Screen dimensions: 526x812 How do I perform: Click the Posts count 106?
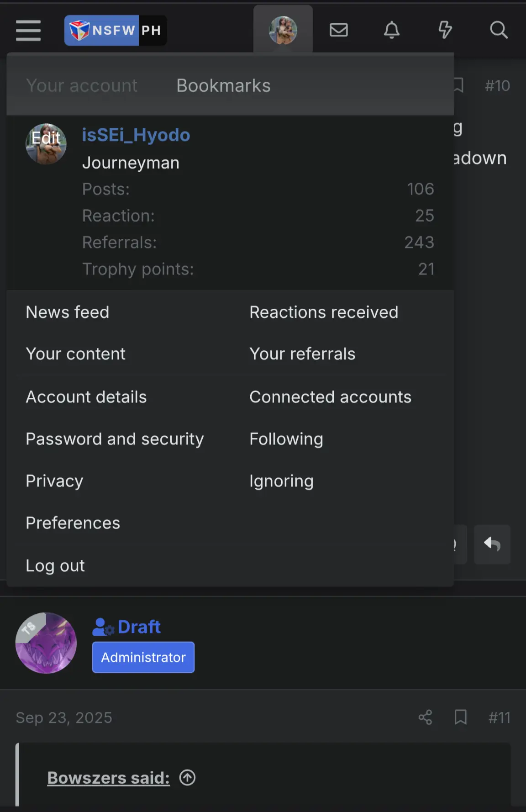point(421,189)
